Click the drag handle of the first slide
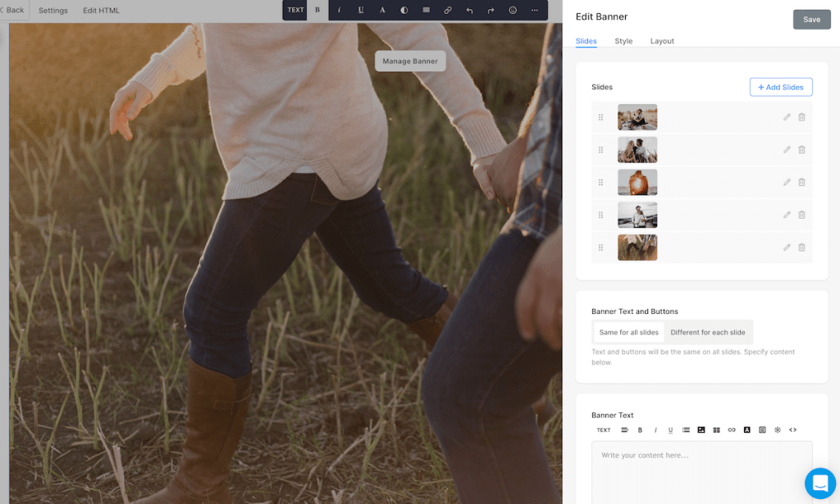Image resolution: width=840 pixels, height=504 pixels. pos(600,117)
